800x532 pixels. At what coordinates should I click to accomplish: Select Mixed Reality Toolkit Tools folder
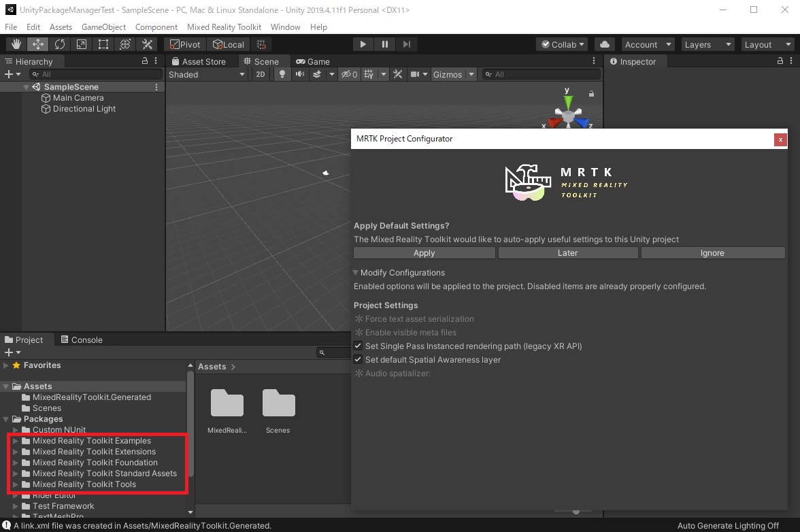pyautogui.click(x=84, y=484)
